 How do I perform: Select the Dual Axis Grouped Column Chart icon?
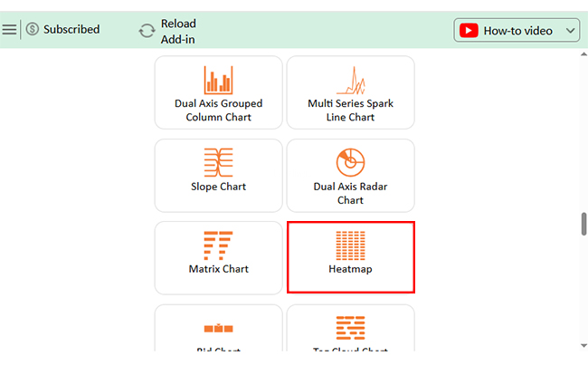218,81
